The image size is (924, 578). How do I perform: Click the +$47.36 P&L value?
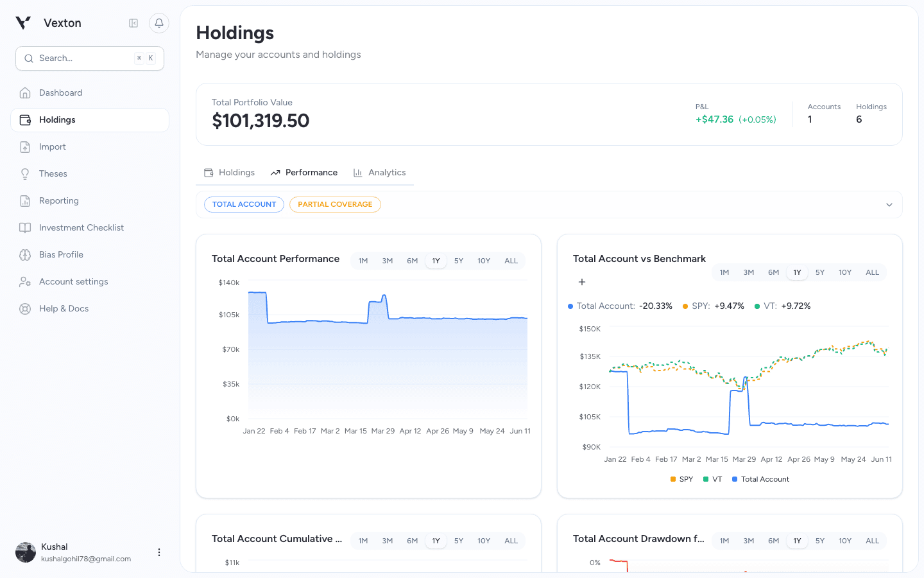pos(714,119)
